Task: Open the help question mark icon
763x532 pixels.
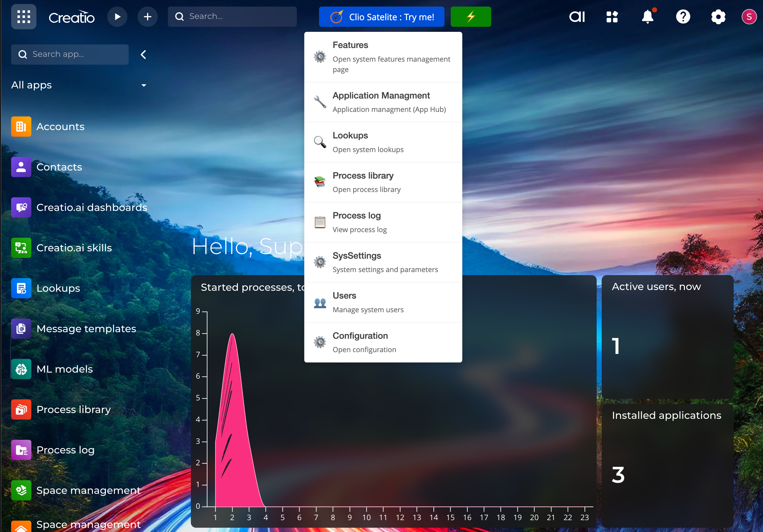Action: tap(683, 17)
